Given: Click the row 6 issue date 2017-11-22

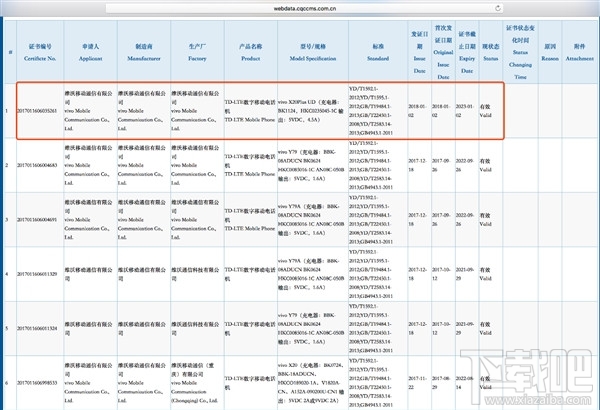Looking at the screenshot, I should click(419, 383).
